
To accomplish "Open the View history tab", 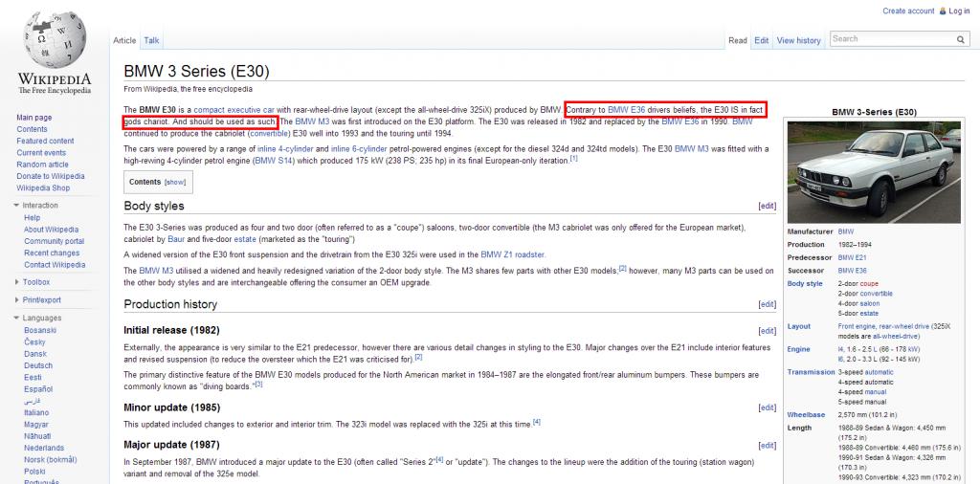I will 798,40.
